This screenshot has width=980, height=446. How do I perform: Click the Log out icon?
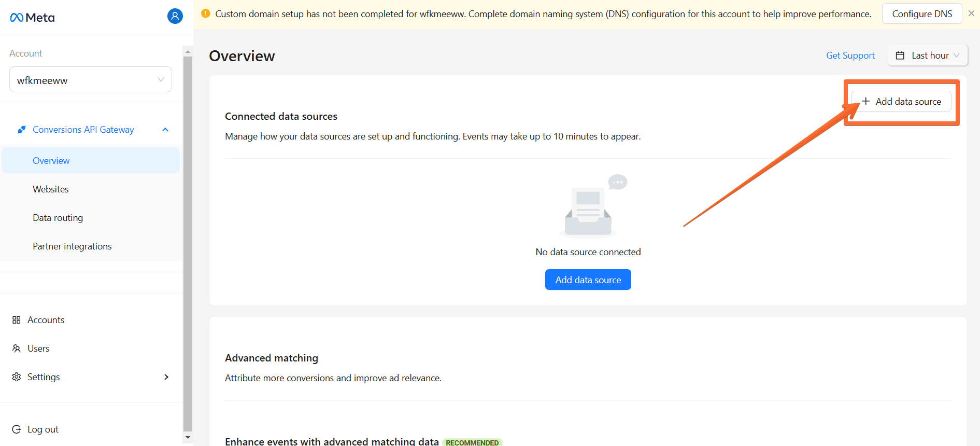click(17, 429)
